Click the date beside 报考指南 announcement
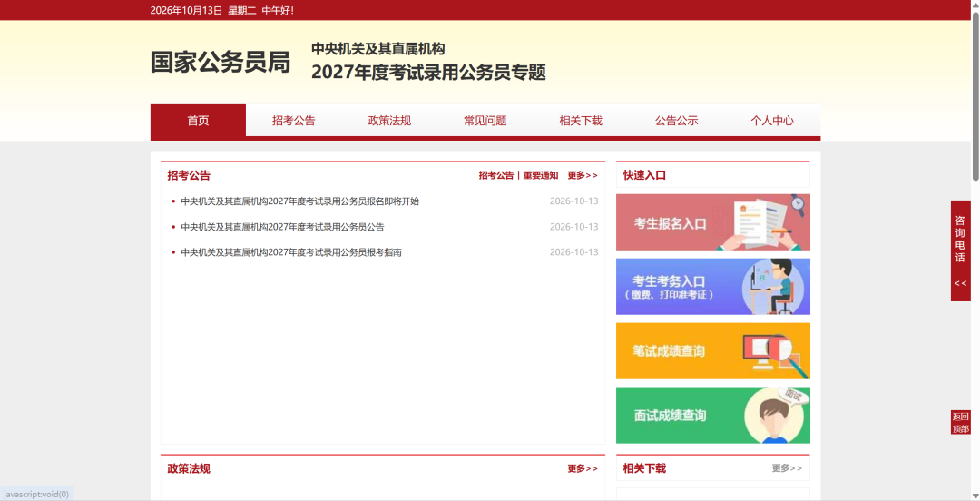This screenshot has height=501, width=980. click(573, 252)
